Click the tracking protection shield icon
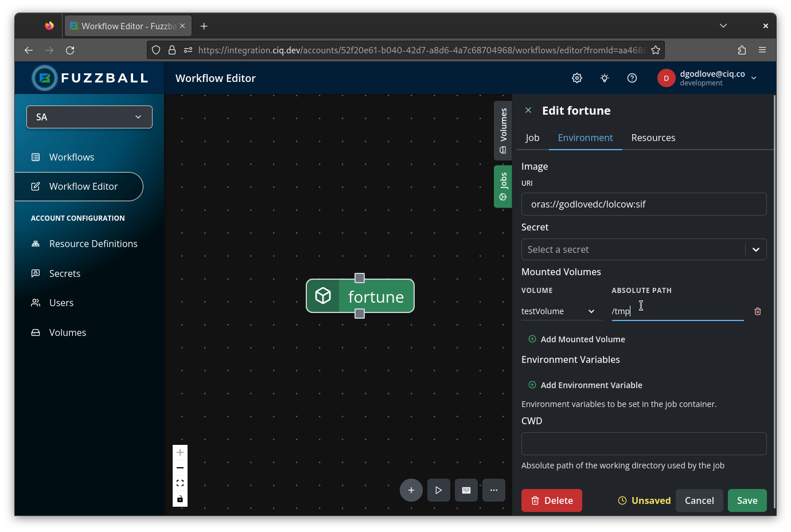791x532 pixels. 156,50
